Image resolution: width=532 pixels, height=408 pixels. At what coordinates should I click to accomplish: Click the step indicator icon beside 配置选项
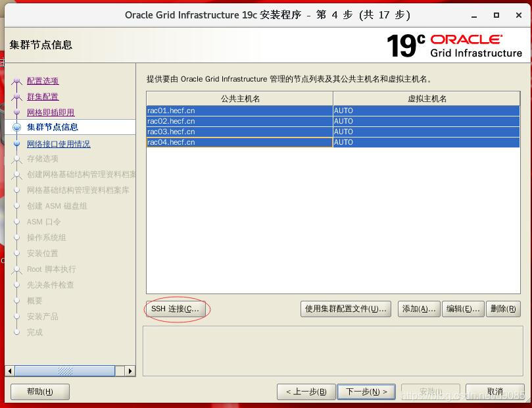pyautogui.click(x=16, y=82)
